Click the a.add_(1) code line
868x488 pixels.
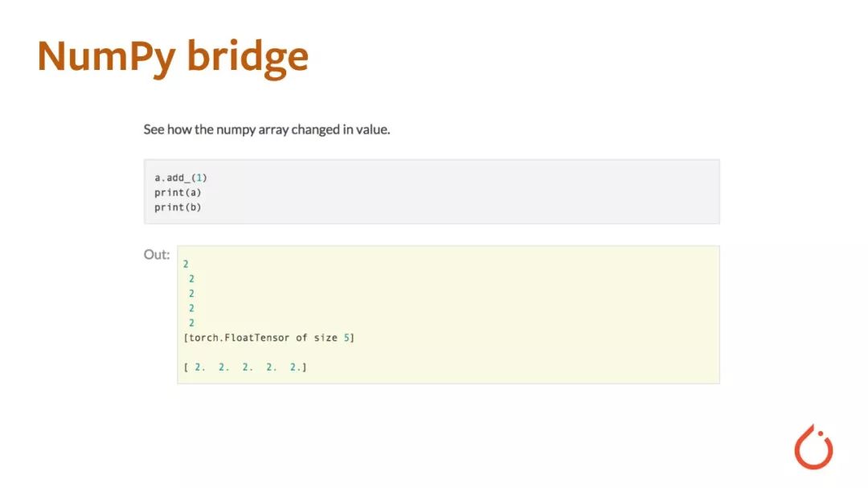pos(181,178)
